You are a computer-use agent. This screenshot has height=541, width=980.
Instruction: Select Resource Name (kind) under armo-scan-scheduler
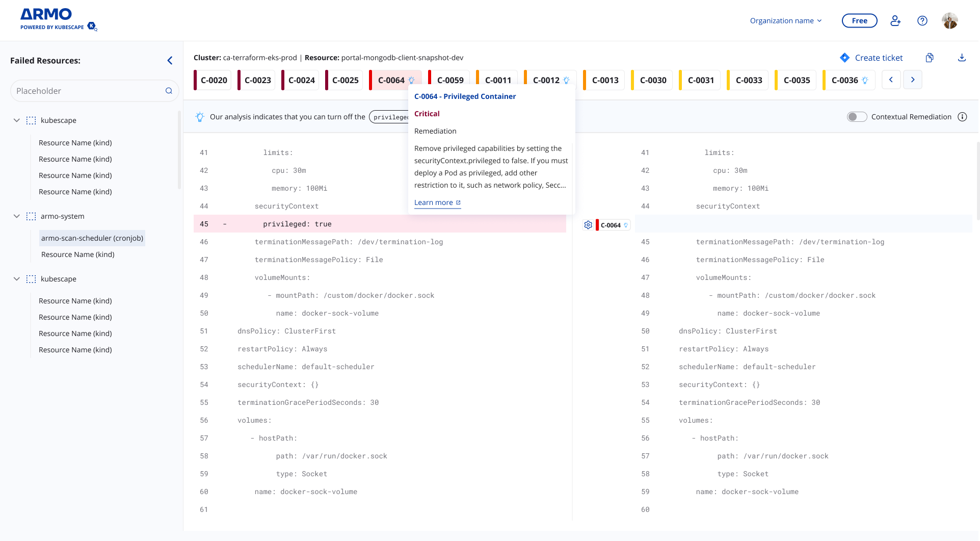77,254
